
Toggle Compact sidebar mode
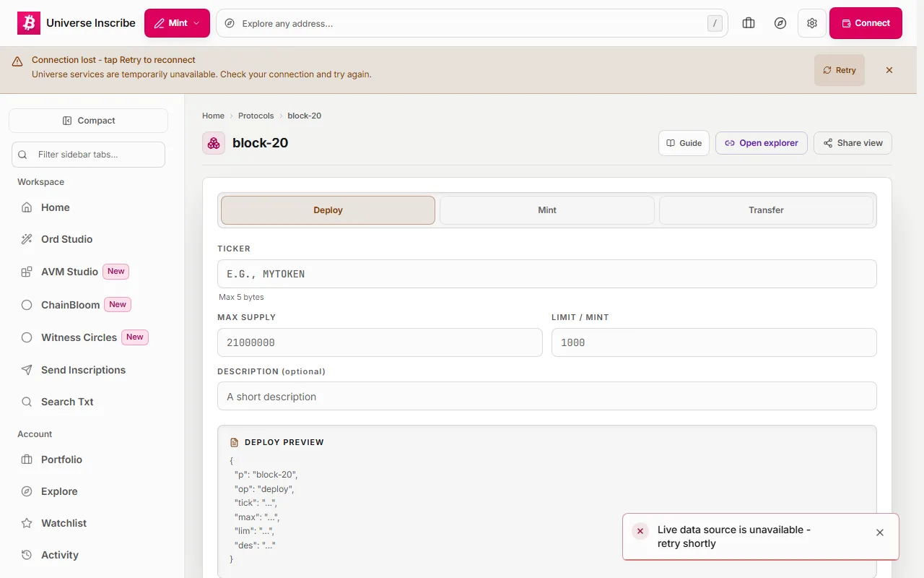pos(88,121)
